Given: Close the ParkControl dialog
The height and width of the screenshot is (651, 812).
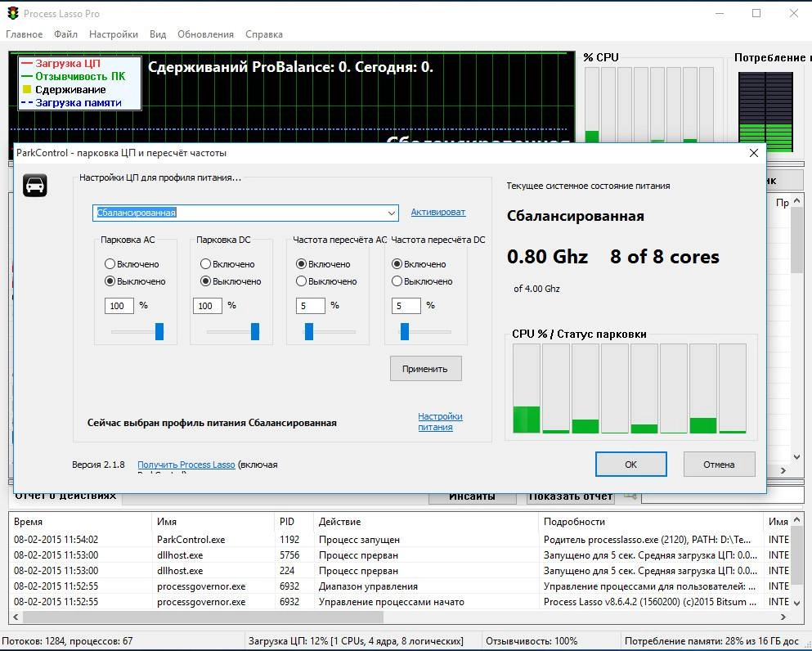Looking at the screenshot, I should click(753, 153).
